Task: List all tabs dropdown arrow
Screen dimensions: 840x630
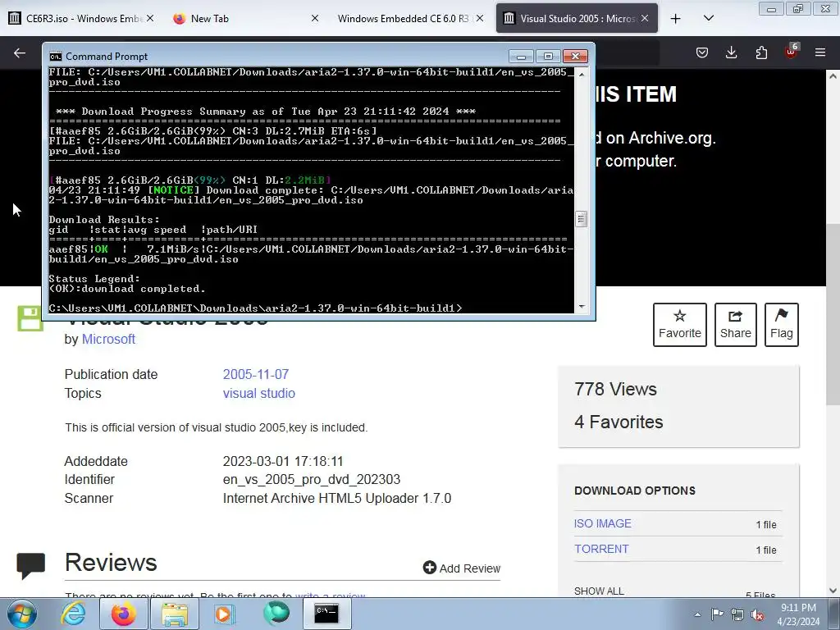Action: coord(708,18)
